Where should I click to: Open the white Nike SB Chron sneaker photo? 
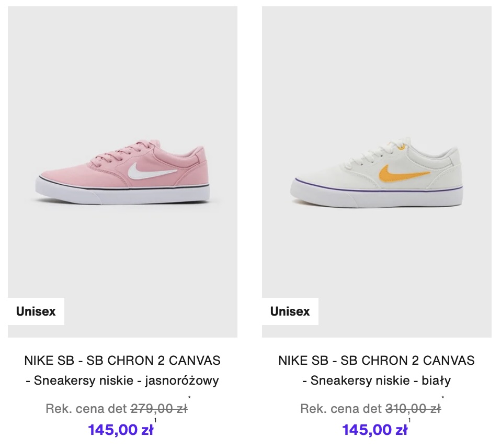click(x=377, y=173)
